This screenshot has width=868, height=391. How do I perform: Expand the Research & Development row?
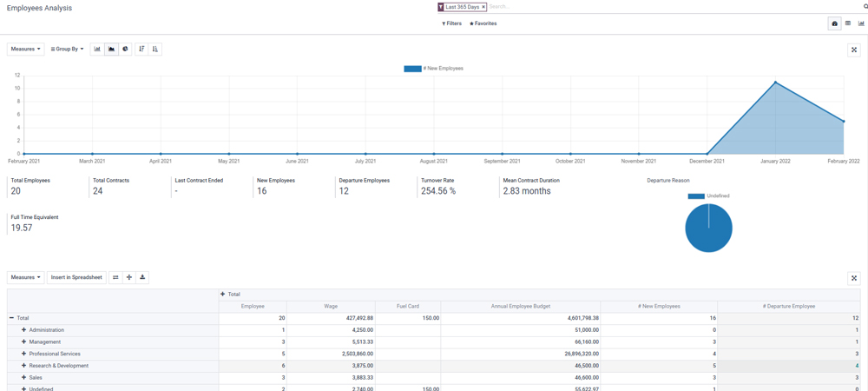pos(24,366)
